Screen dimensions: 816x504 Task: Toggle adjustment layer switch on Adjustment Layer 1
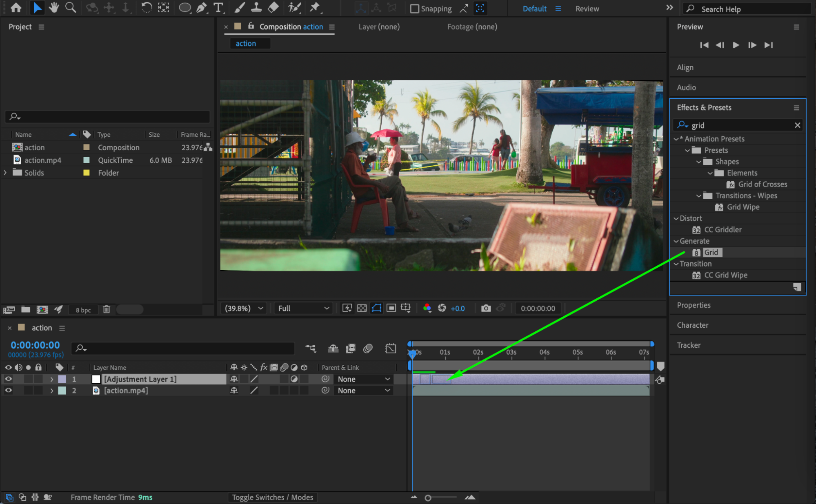[x=294, y=379]
